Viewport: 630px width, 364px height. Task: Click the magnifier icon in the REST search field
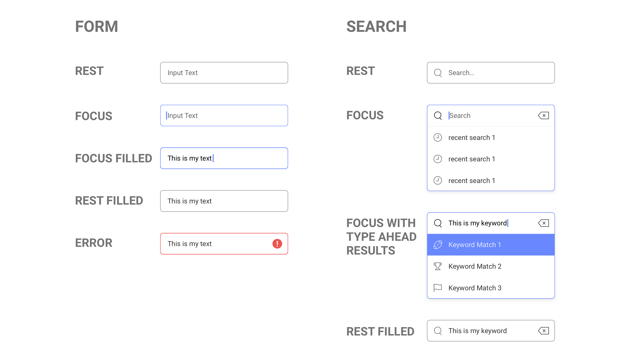pyautogui.click(x=438, y=73)
